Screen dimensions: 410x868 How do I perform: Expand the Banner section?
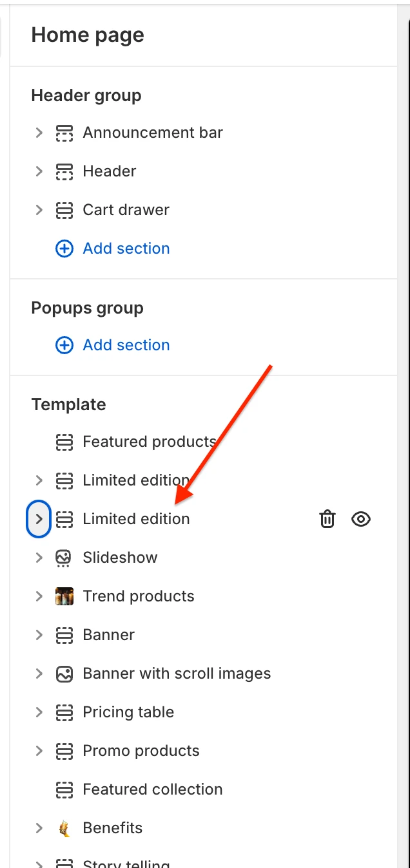(39, 635)
